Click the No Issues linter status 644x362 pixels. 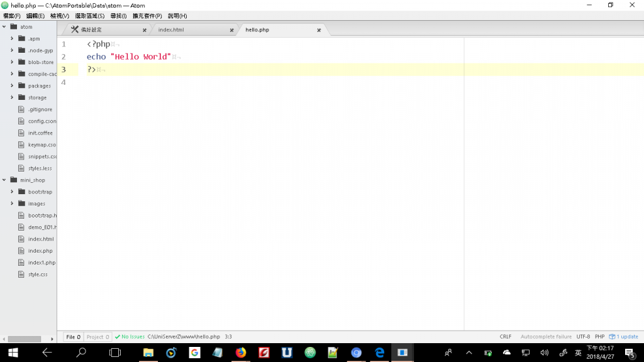[x=130, y=337]
